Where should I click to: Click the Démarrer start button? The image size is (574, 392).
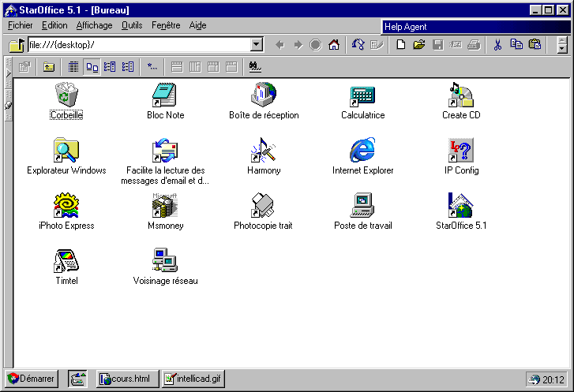coord(32,379)
